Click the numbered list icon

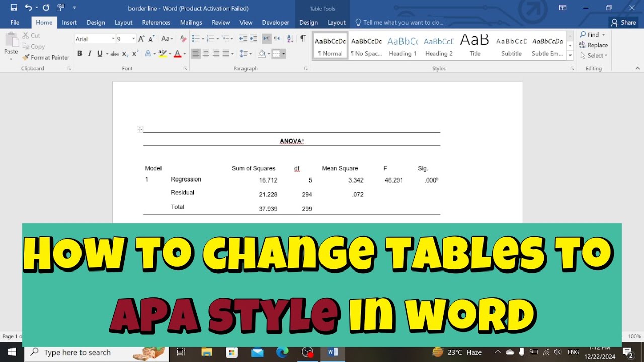211,39
